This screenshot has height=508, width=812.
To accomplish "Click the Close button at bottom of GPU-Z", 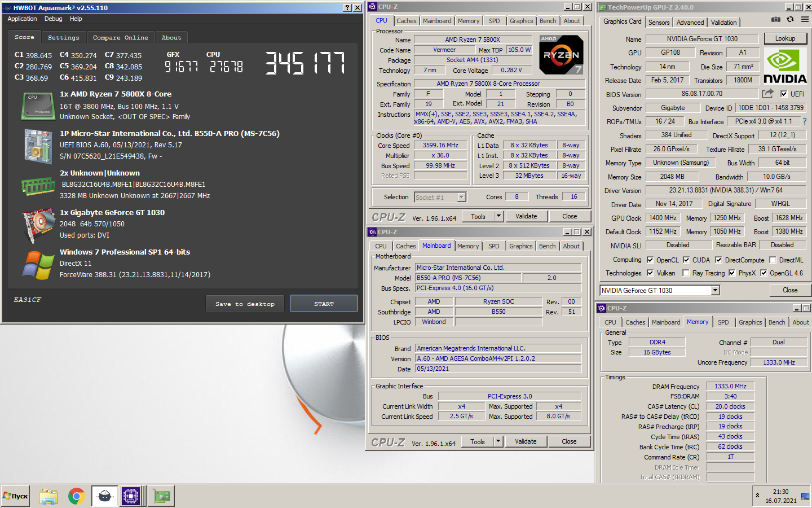I will [789, 290].
